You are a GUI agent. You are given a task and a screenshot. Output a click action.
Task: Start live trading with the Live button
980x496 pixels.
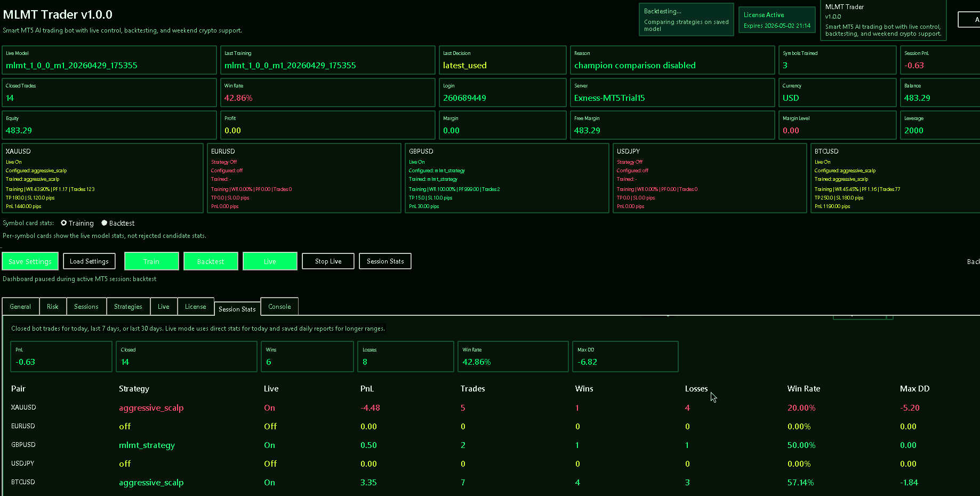[x=270, y=261]
